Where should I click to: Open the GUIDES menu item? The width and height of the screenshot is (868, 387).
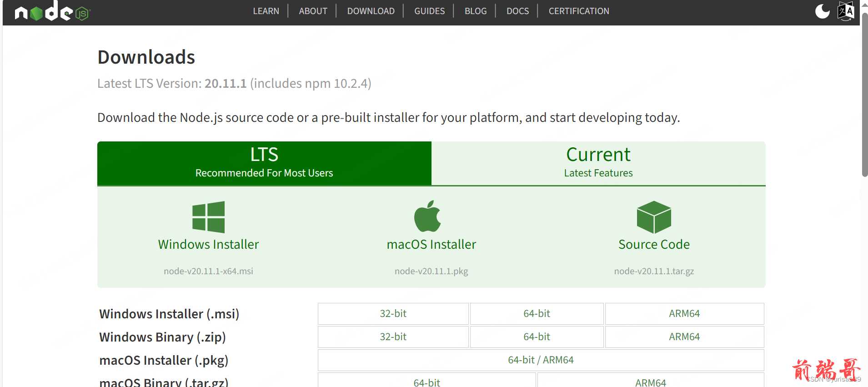(429, 11)
